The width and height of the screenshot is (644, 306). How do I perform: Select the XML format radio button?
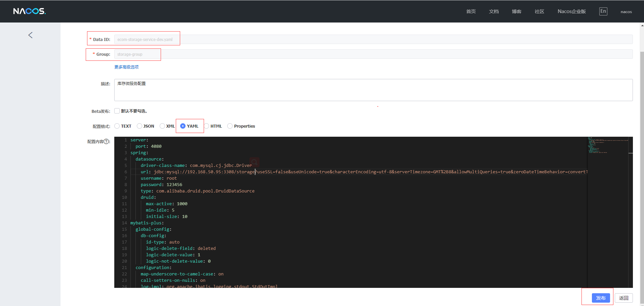(x=162, y=126)
